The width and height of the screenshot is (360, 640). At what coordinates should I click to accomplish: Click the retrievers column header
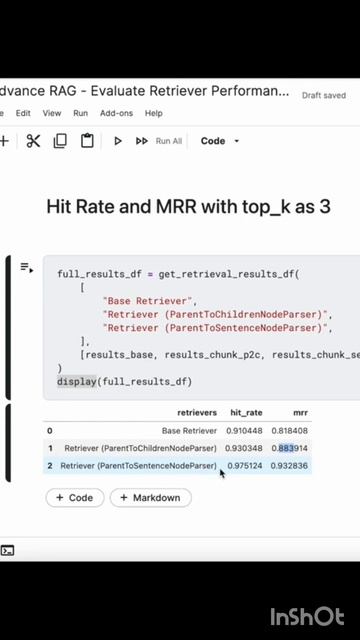pyautogui.click(x=197, y=413)
